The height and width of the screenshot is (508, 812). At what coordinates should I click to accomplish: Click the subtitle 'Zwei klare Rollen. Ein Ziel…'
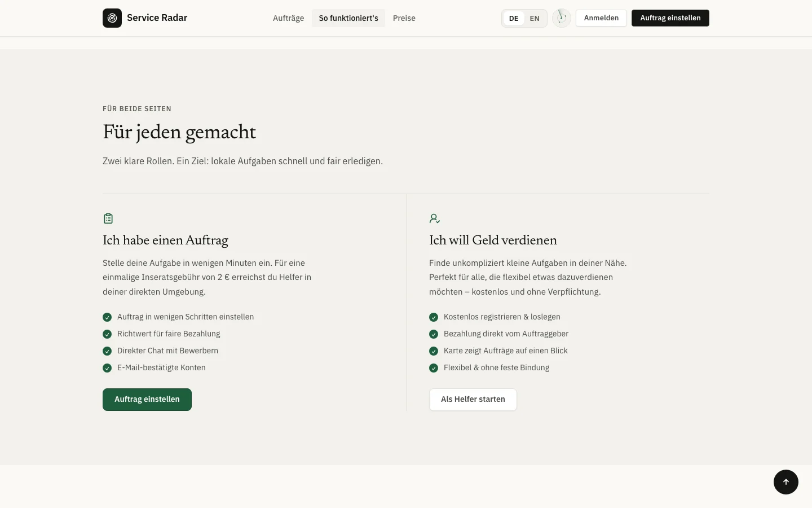(x=242, y=161)
